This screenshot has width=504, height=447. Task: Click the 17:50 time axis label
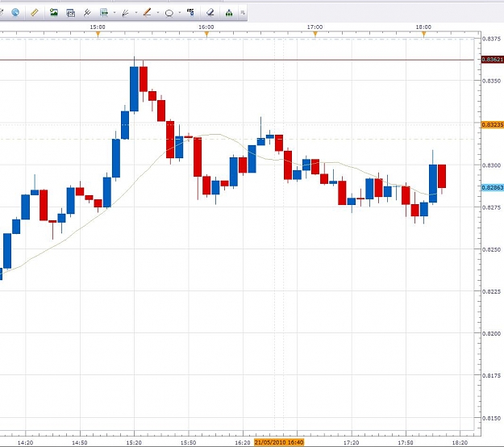(406, 443)
